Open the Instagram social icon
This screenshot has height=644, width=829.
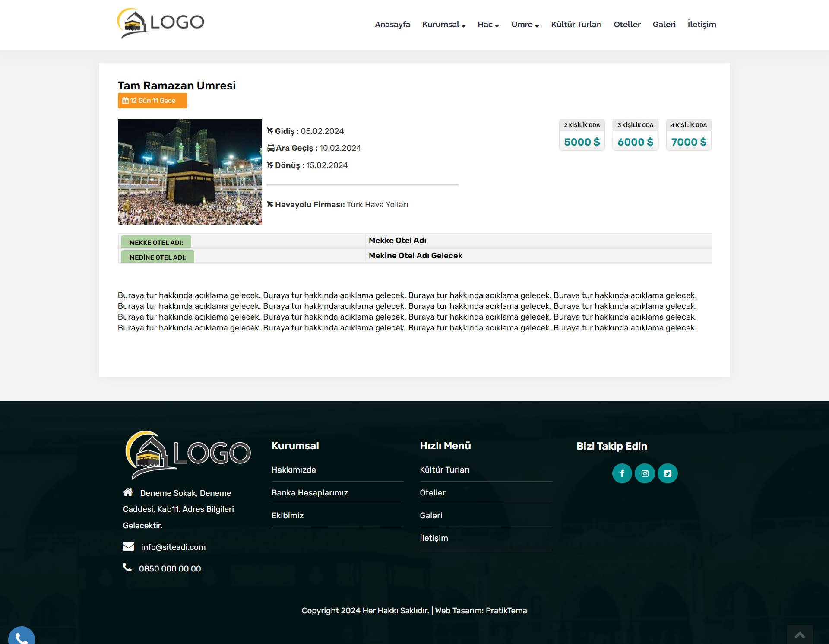click(645, 473)
